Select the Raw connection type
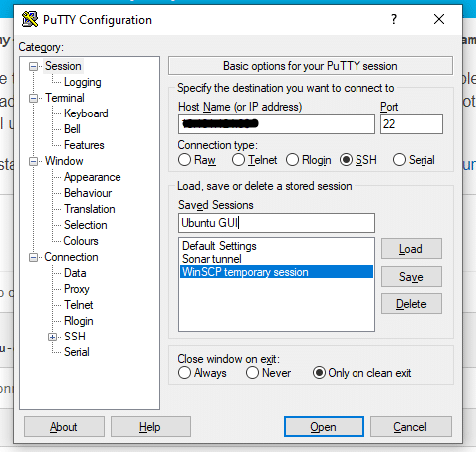The image size is (476, 452). pos(197,160)
